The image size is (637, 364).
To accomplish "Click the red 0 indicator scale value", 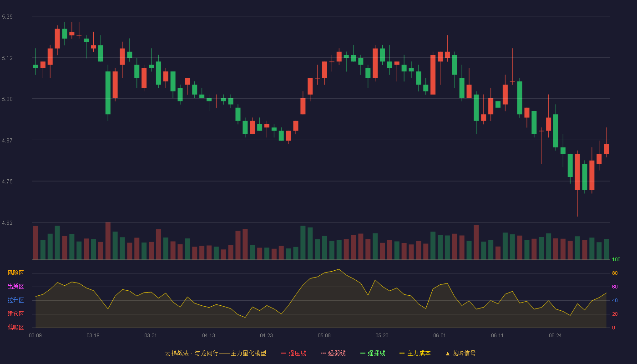I will [613, 328].
